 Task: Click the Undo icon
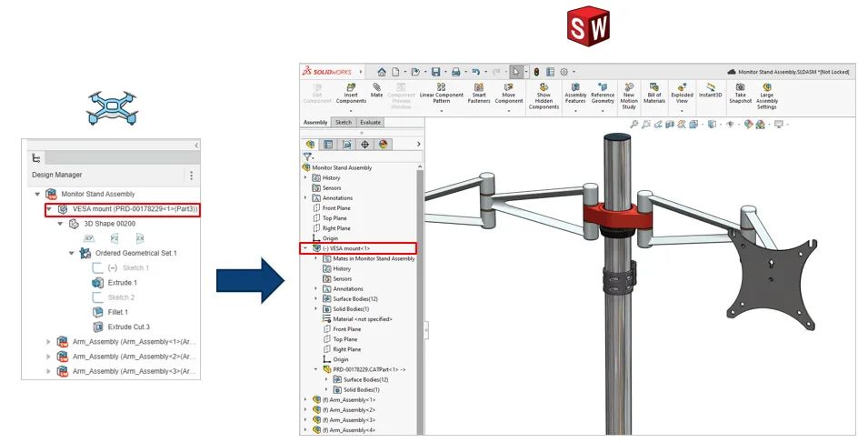(x=476, y=72)
